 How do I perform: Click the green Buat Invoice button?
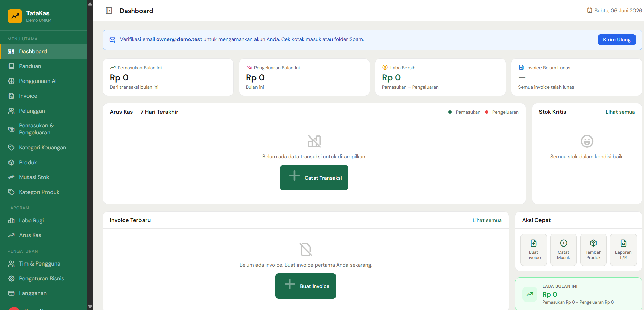(x=306, y=286)
